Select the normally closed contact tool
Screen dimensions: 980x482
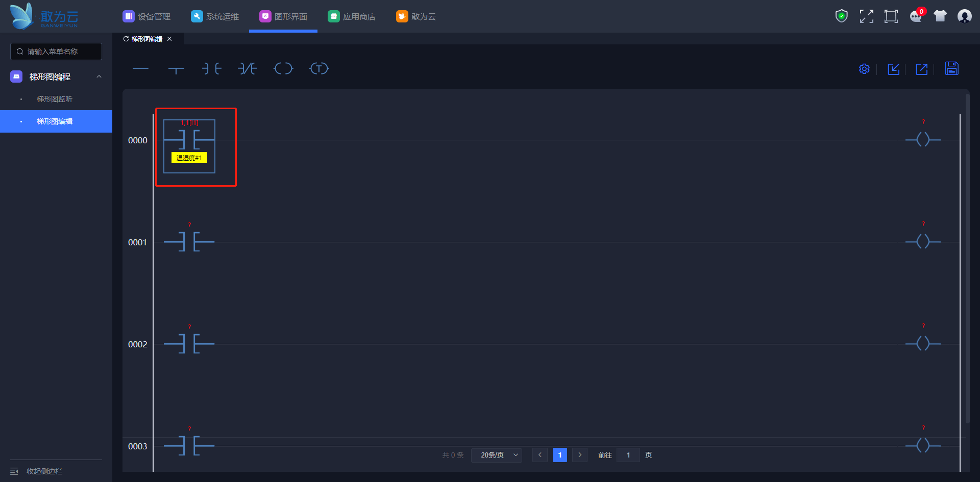[x=248, y=68]
